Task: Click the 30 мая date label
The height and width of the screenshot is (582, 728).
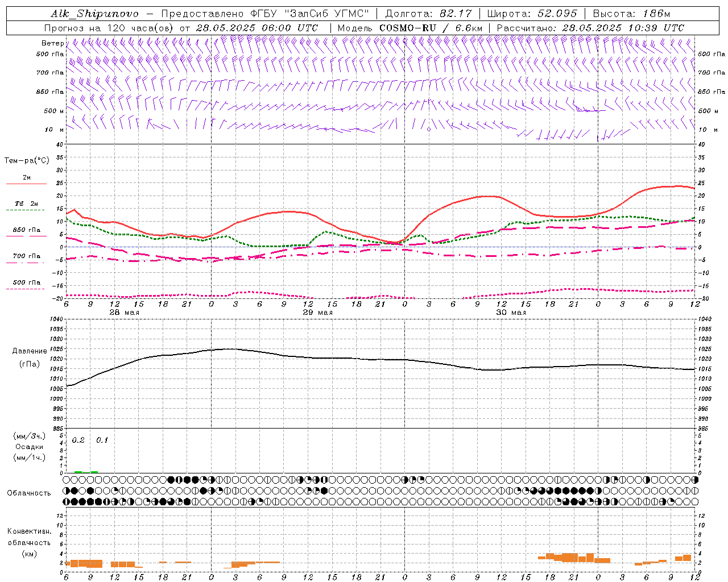Action: (511, 313)
